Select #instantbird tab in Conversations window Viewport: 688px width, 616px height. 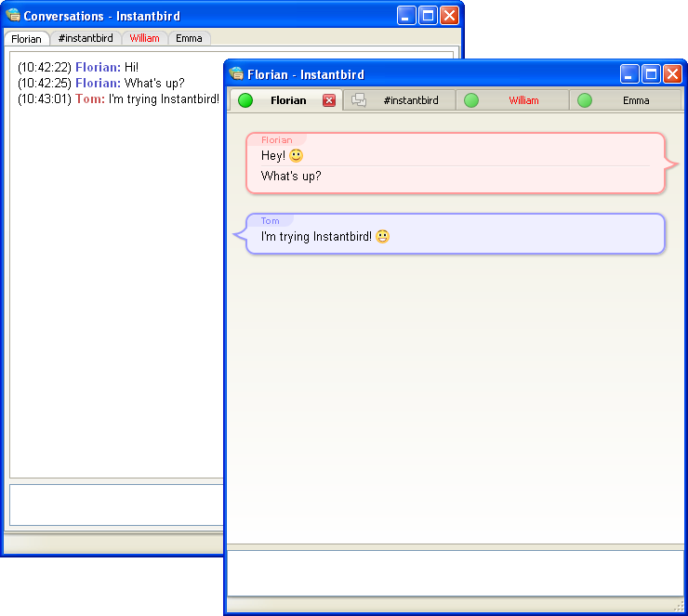(x=86, y=38)
